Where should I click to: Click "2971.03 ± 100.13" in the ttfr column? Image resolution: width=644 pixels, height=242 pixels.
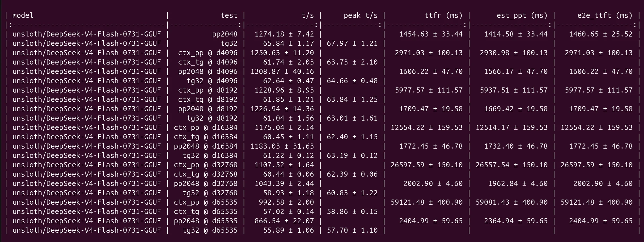pos(429,53)
